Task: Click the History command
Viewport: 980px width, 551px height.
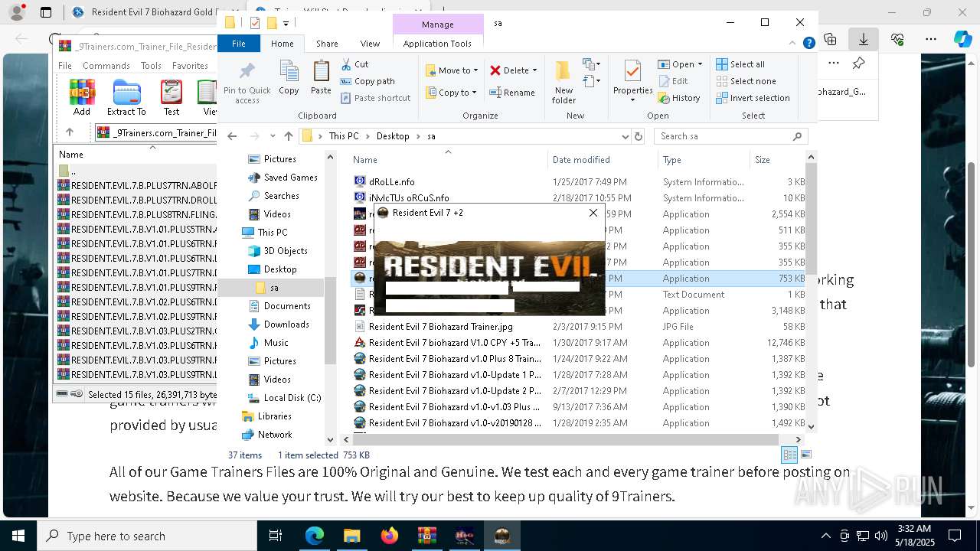Action: tap(679, 98)
